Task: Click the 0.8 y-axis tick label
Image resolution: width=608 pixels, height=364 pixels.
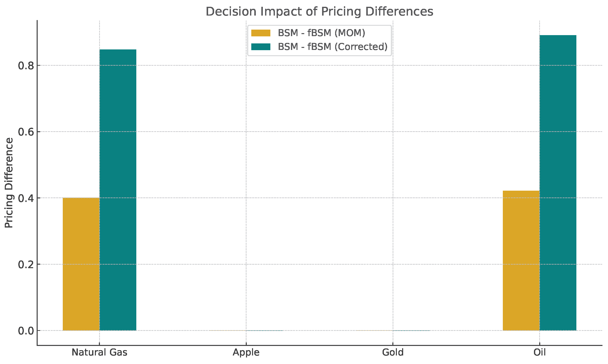Action: click(26, 66)
